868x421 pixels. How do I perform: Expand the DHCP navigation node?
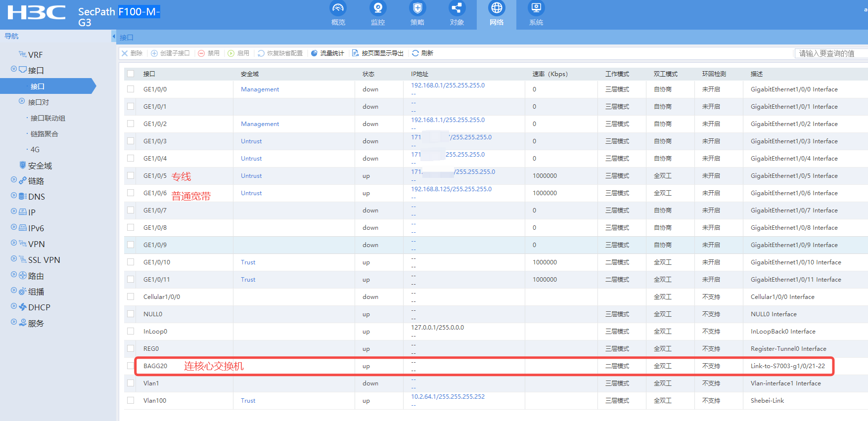[x=14, y=307]
